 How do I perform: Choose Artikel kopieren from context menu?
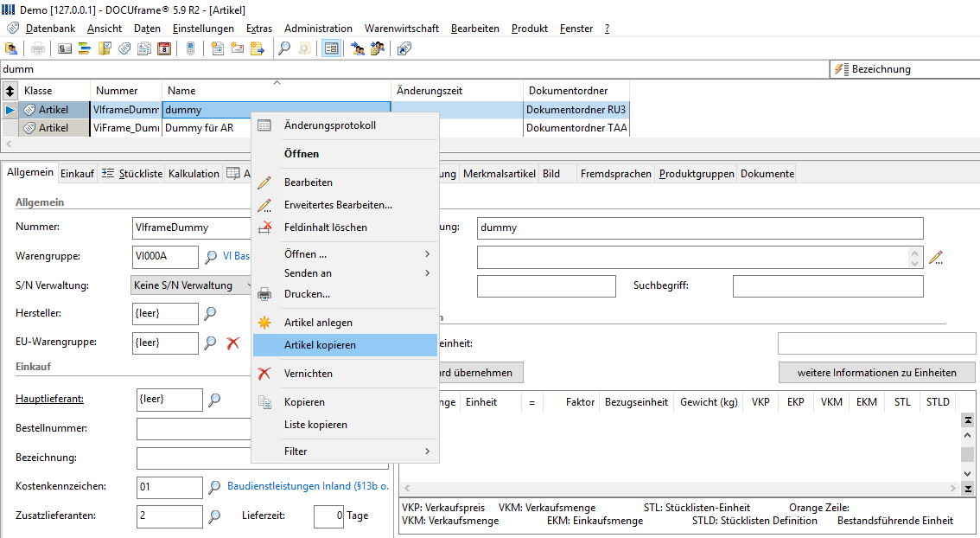[345, 345]
